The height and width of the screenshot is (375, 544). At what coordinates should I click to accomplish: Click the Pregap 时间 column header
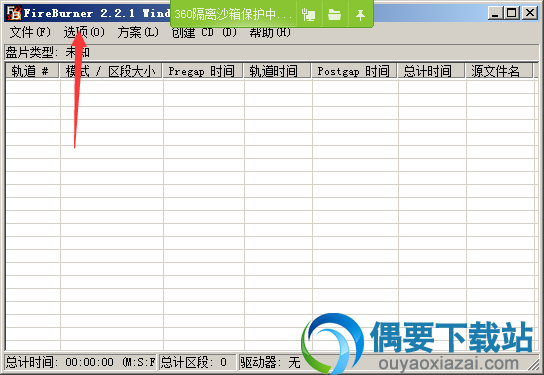(203, 71)
